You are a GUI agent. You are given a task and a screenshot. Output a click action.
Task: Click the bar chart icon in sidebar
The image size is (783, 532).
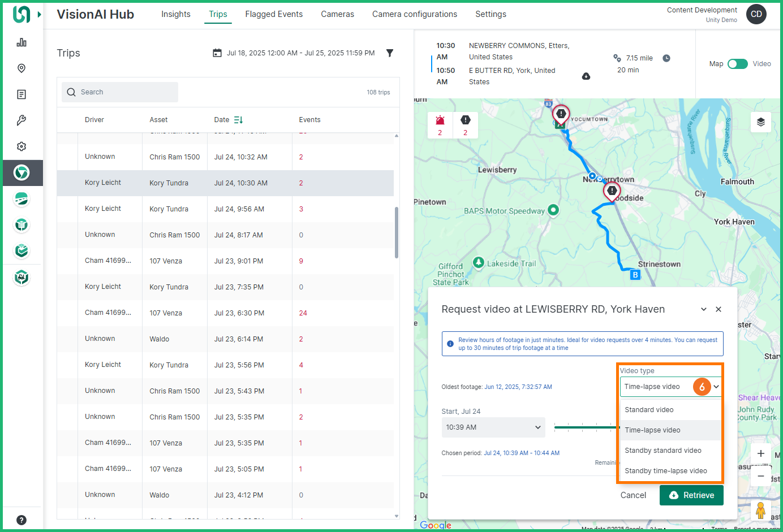(x=21, y=42)
